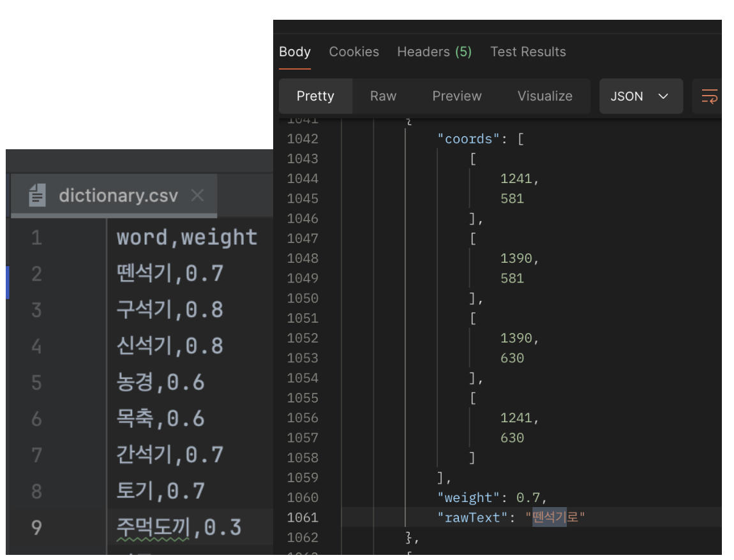Image resolution: width=734 pixels, height=560 pixels.
Task: Click the value 581 on line 1045
Action: tap(512, 198)
